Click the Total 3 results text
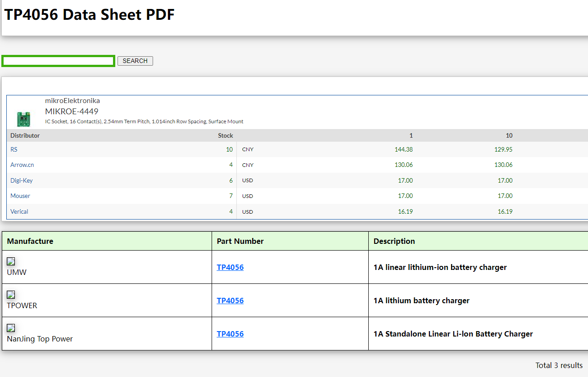The image size is (588, 377). [559, 365]
